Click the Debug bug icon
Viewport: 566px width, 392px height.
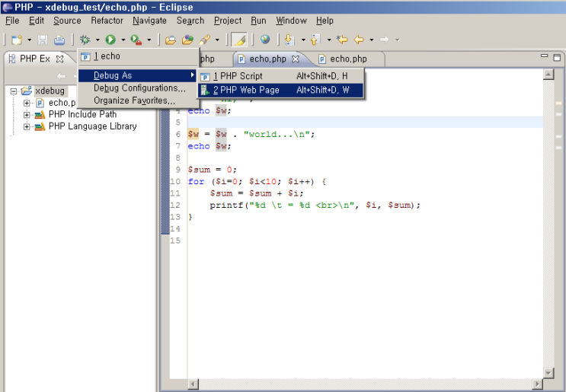tap(85, 40)
